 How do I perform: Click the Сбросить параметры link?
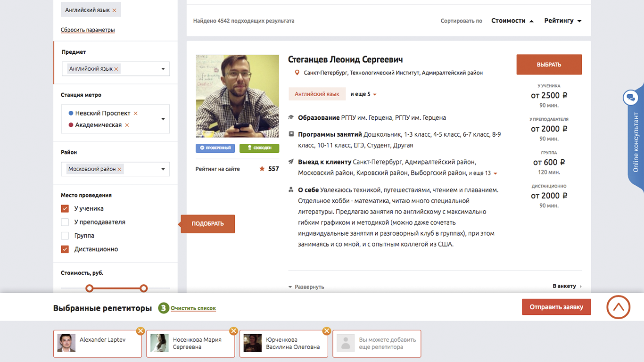88,30
